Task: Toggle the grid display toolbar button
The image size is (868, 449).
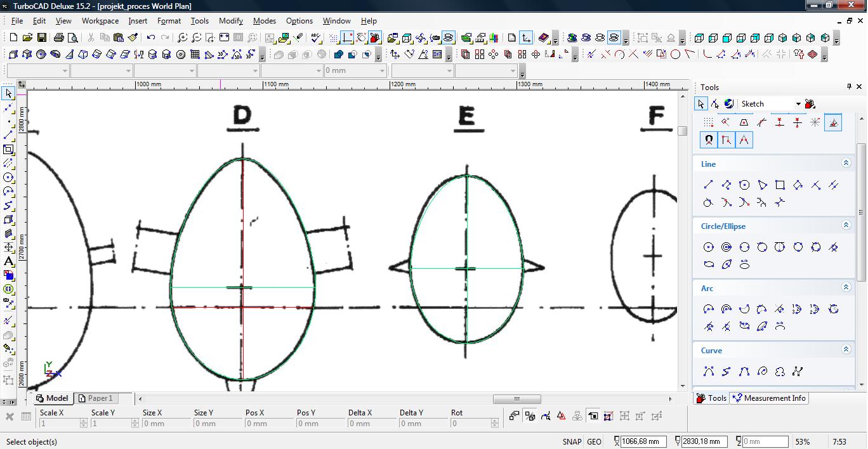Action: [334, 38]
